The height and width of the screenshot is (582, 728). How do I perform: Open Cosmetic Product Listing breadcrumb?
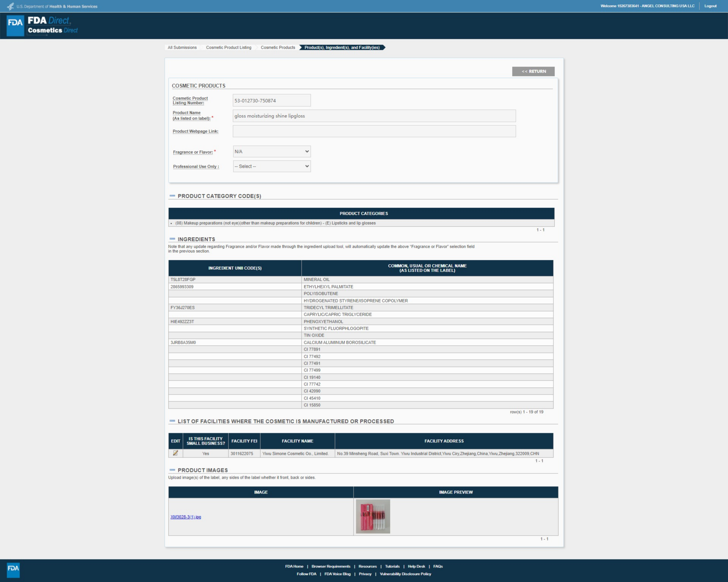click(x=229, y=48)
